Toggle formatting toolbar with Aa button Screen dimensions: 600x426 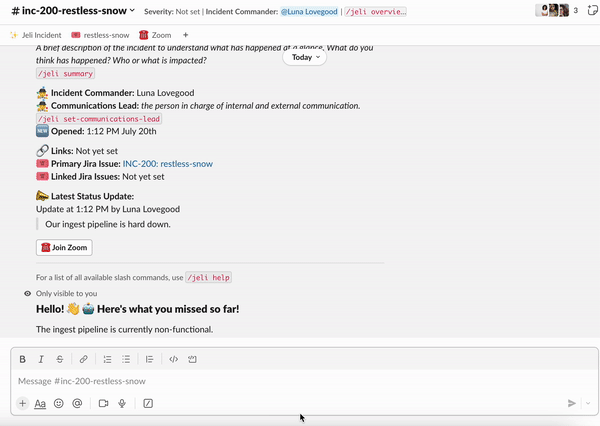pos(40,403)
